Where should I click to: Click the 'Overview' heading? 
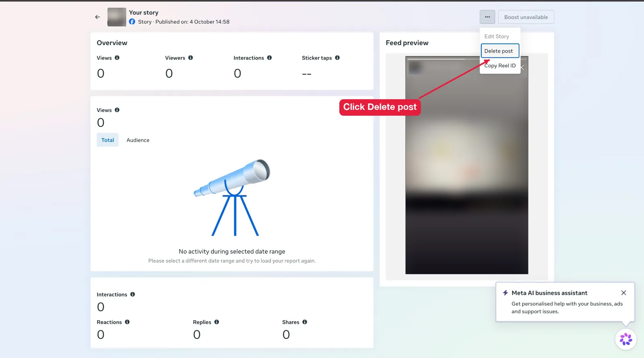point(112,43)
